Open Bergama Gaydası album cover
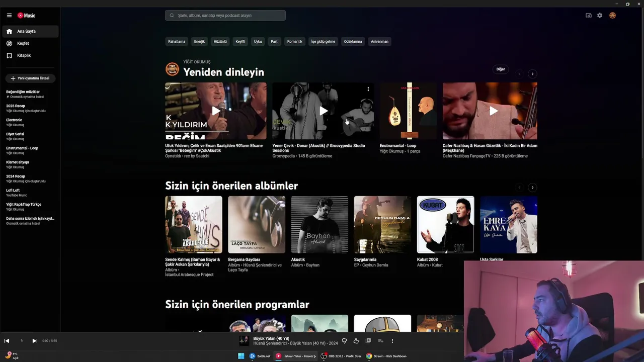The height and width of the screenshot is (362, 644). (x=257, y=225)
